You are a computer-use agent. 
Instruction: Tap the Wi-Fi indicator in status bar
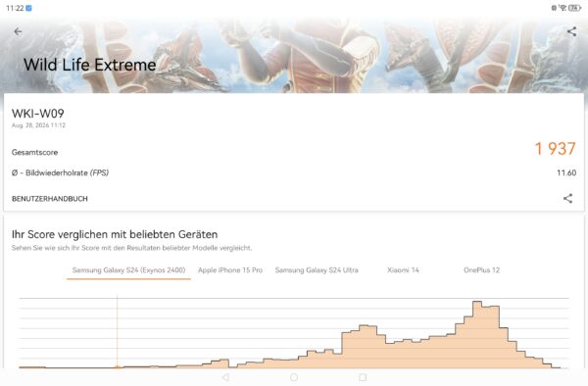563,8
